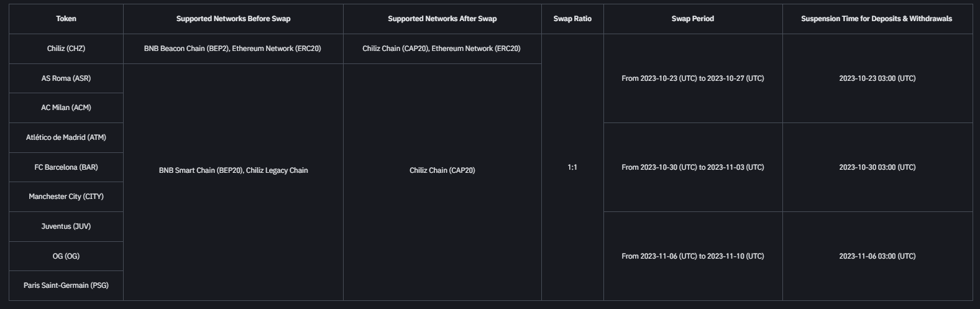The width and height of the screenshot is (980, 309).
Task: Click the BNB Beacon Chain (BEP2) networks cell
Action: tap(232, 48)
